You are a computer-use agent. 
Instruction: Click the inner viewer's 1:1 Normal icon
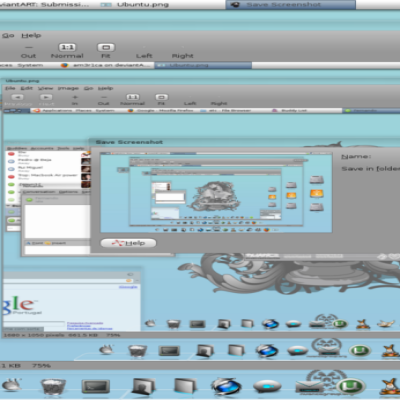tap(133, 97)
